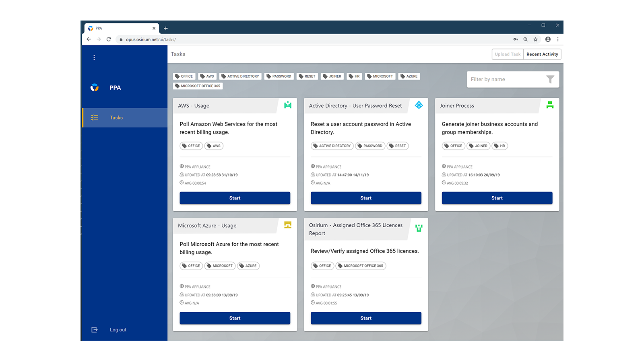This screenshot has width=644, height=362.
Task: Go back with browser back arrow
Action: tap(89, 39)
